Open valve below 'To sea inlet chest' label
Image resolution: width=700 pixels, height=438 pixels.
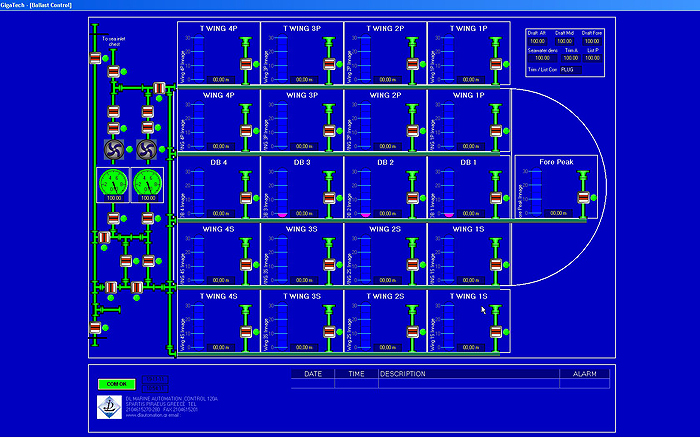(114, 73)
